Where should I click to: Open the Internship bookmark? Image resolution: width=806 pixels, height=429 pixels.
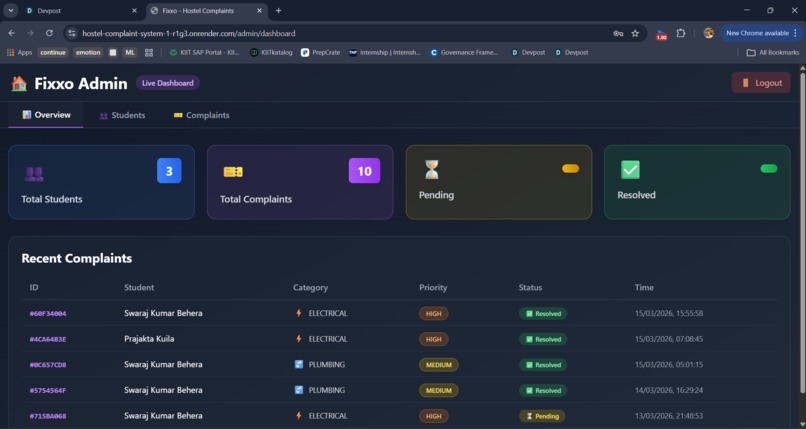384,52
